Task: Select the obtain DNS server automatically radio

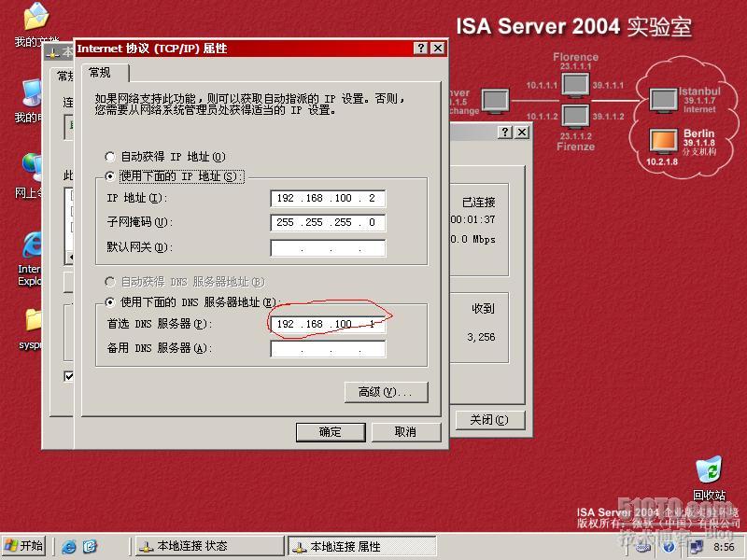Action: (x=110, y=282)
